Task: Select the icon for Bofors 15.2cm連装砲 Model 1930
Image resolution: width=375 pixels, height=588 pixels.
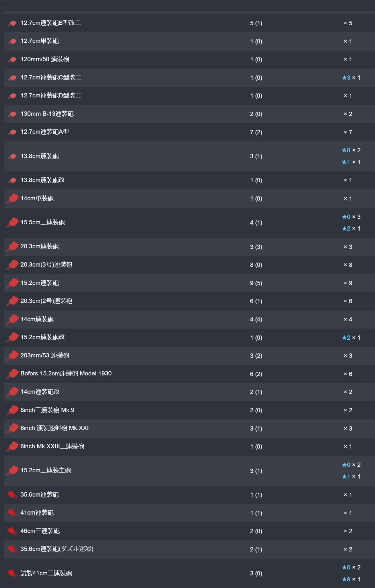Action: tap(12, 374)
